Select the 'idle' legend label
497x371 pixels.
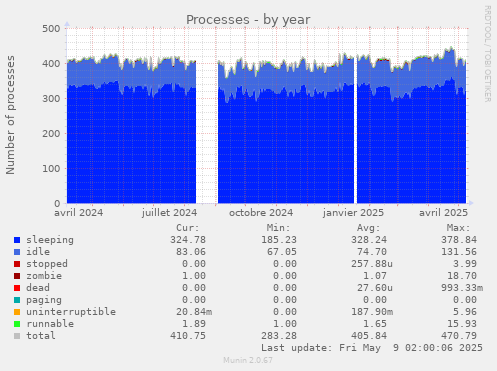coord(38,252)
